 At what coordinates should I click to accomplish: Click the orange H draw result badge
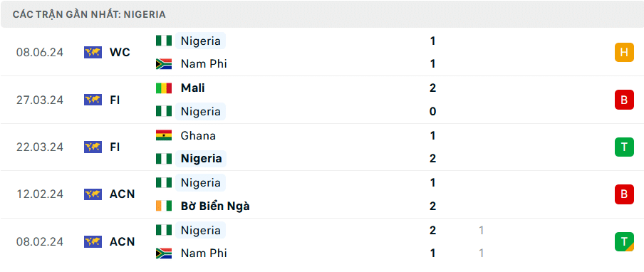pyautogui.click(x=624, y=53)
